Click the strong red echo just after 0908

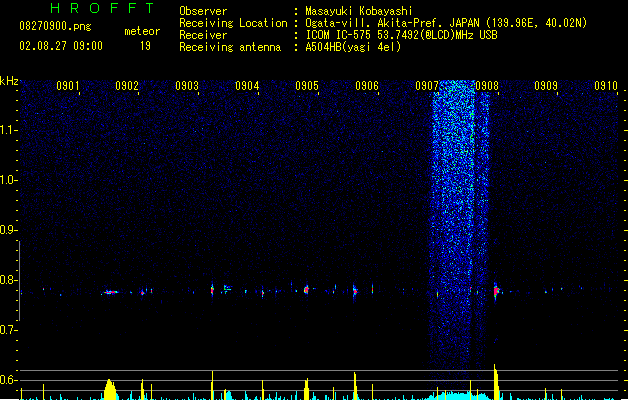coord(496,290)
